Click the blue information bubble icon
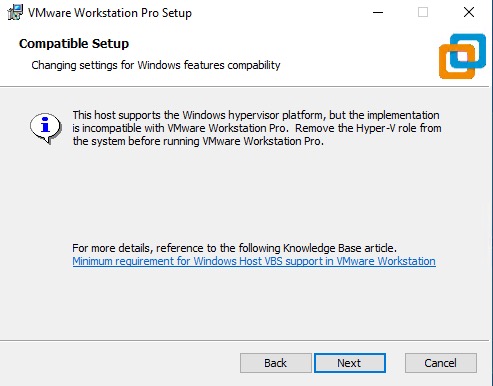493x386 pixels. [46, 128]
